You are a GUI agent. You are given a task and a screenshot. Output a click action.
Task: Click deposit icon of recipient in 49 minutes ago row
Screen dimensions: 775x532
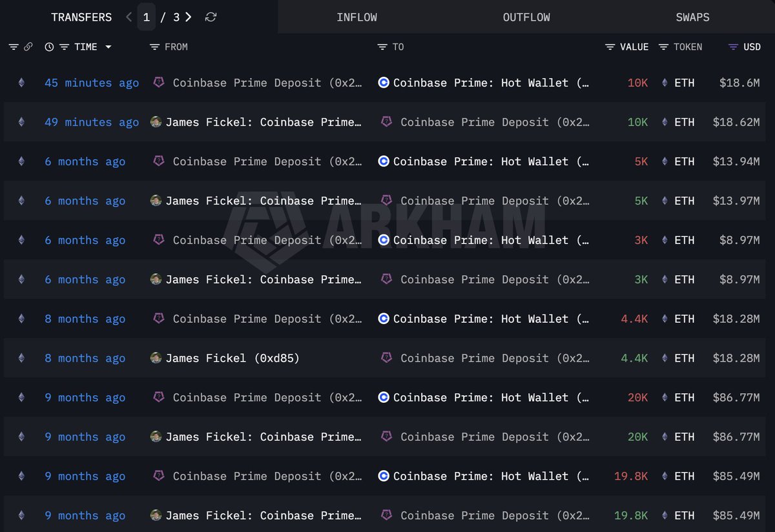[386, 121]
